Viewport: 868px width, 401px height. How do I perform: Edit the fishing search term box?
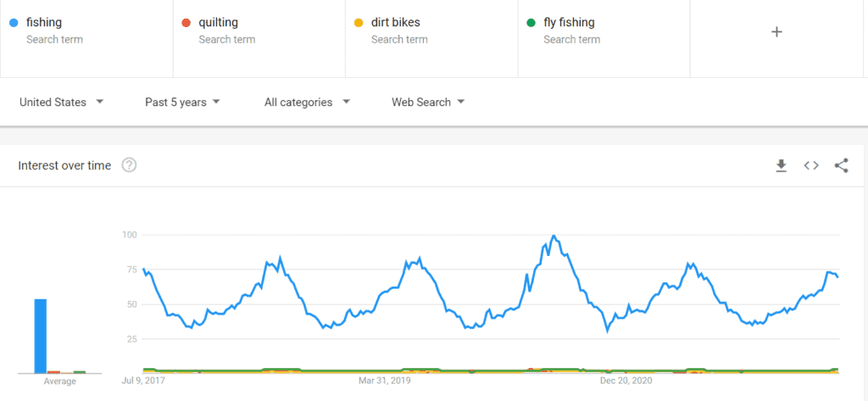tap(44, 23)
